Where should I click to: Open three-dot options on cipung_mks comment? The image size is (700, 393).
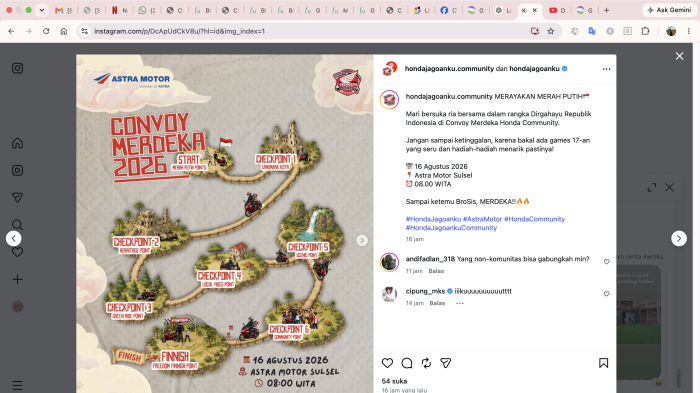[460, 303]
